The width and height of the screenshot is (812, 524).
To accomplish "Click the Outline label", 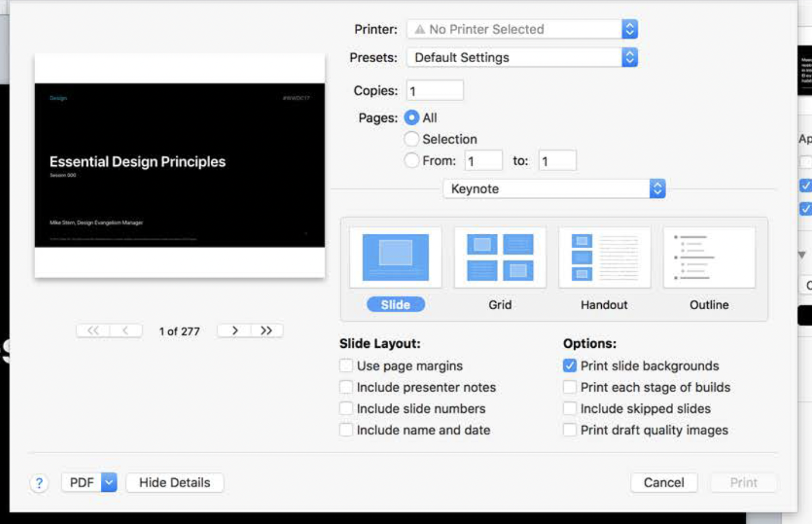I will click(x=709, y=305).
